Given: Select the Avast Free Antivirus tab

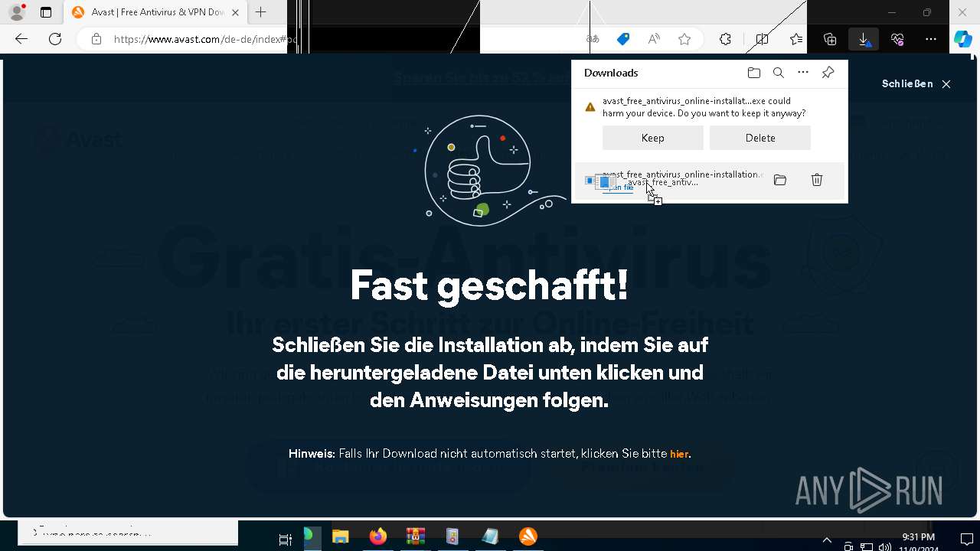Looking at the screenshot, I should [x=156, y=12].
